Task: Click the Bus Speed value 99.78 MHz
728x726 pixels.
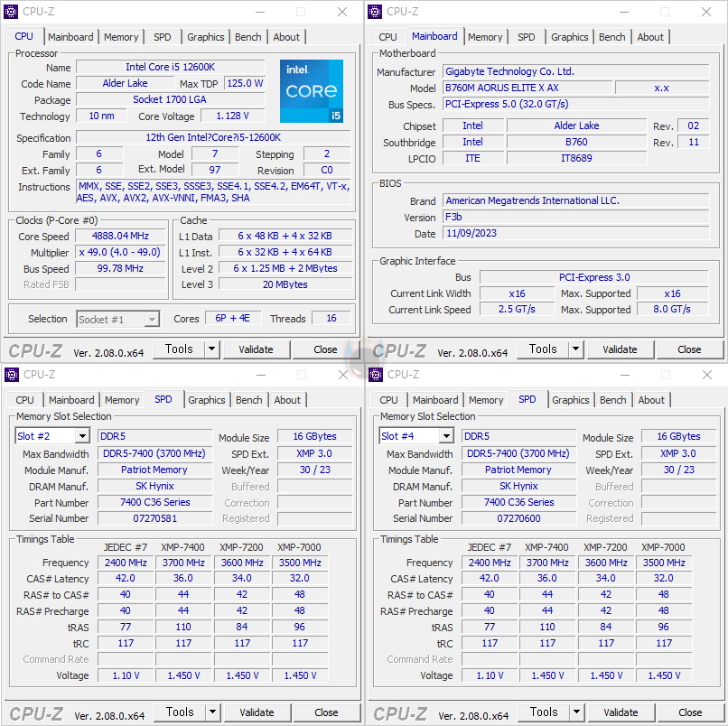Action: 120,268
